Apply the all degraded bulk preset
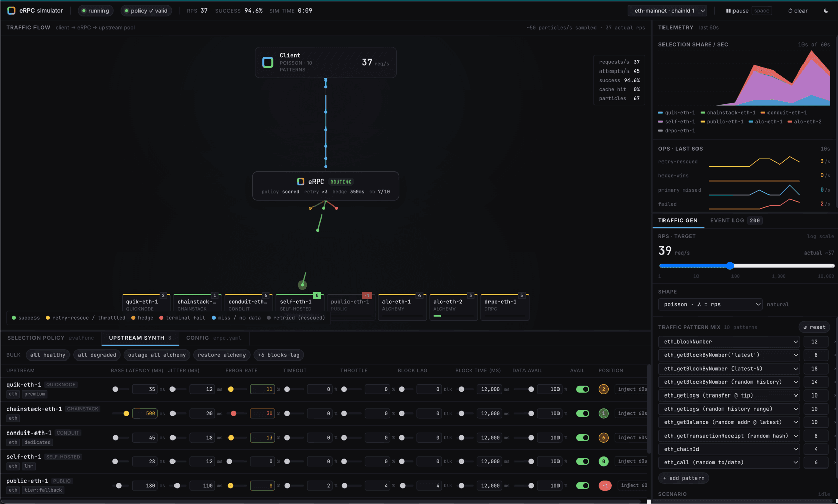 coord(96,355)
